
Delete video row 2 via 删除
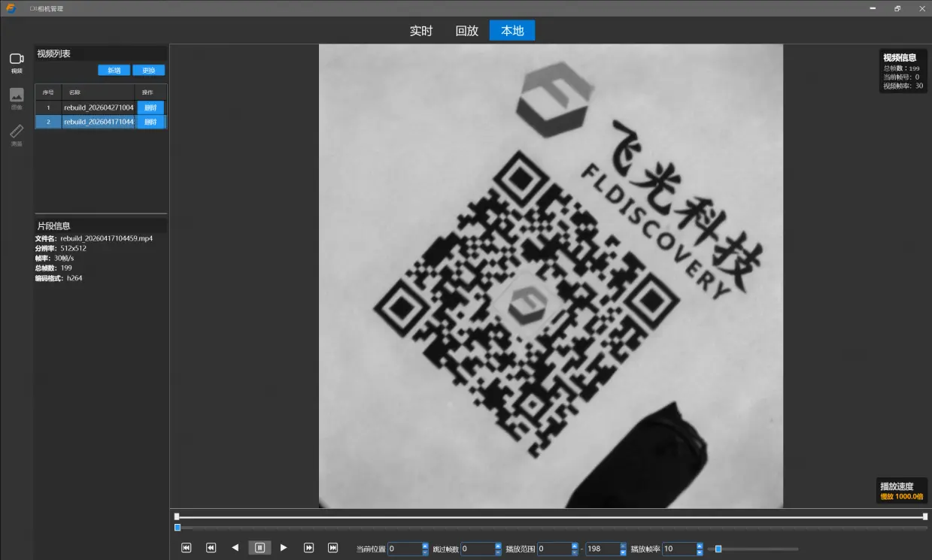150,122
